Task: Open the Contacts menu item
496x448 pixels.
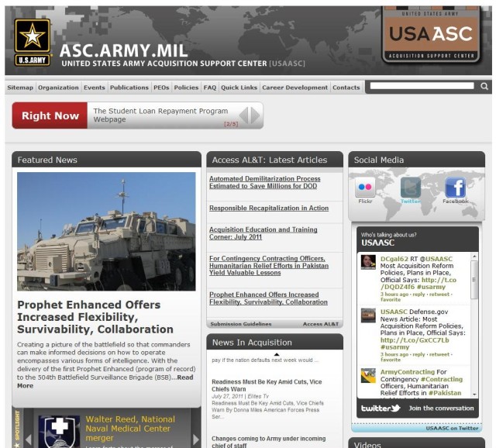Action: pos(346,88)
